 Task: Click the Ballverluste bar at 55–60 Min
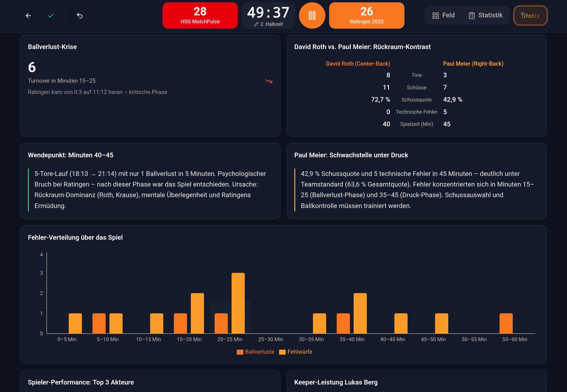506,324
